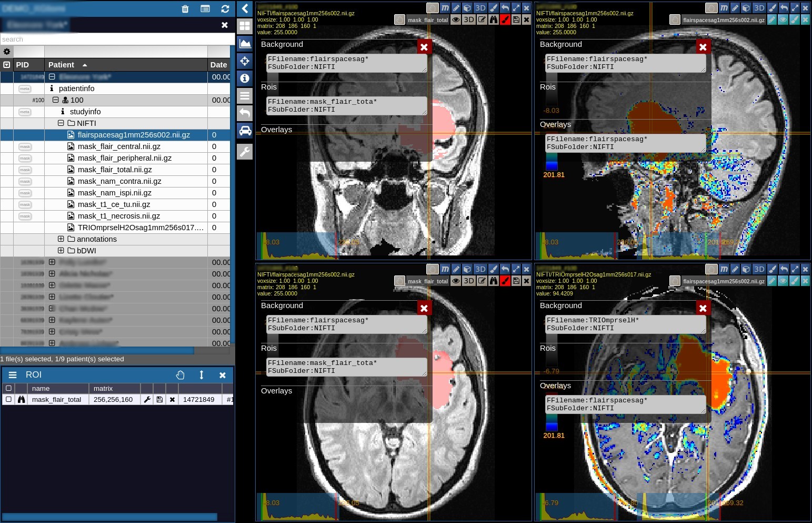Click the wrench icon in mask_flair_total ROI row
The image size is (812, 523).
pos(147,400)
